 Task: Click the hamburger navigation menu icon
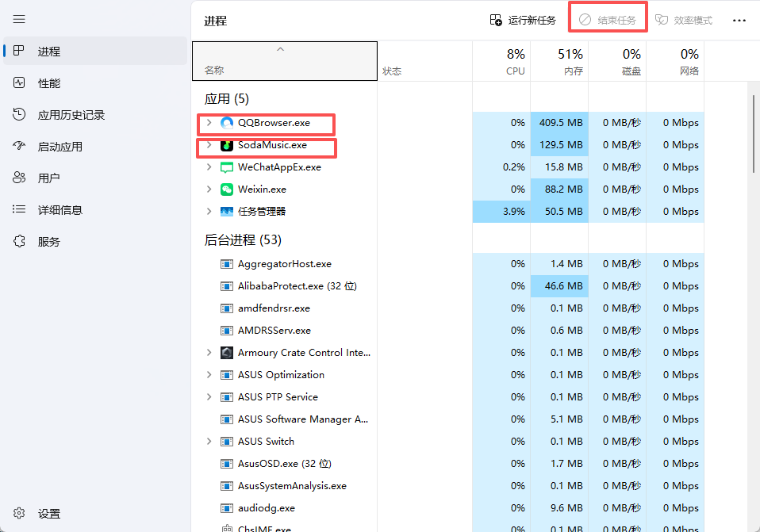point(19,19)
